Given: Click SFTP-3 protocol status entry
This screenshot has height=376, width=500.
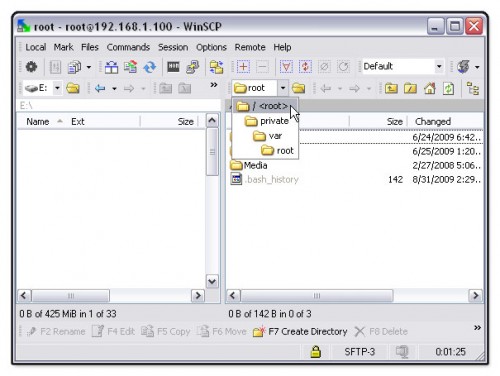Looking at the screenshot, I should pyautogui.click(x=360, y=352).
